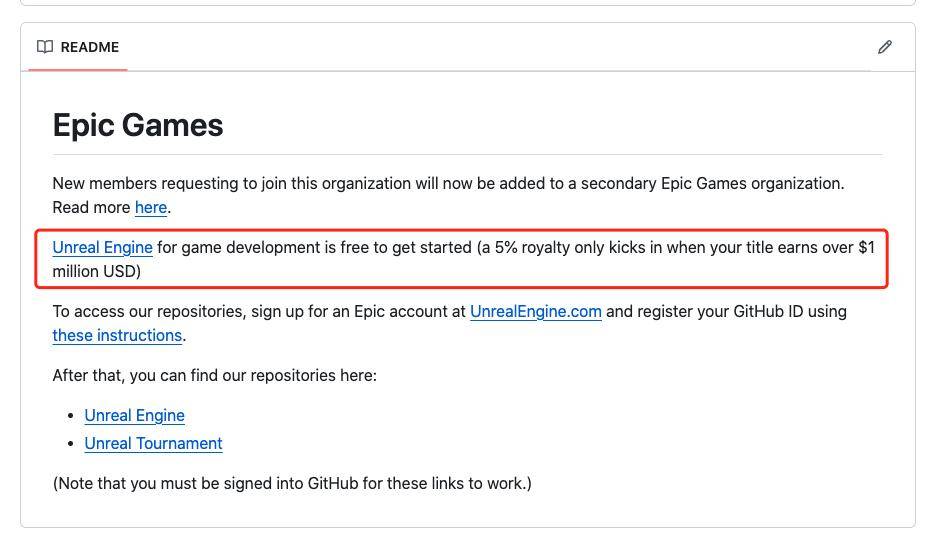The image size is (927, 542).
Task: Open Unreal Engine link in royalty paragraph
Action: 102,248
